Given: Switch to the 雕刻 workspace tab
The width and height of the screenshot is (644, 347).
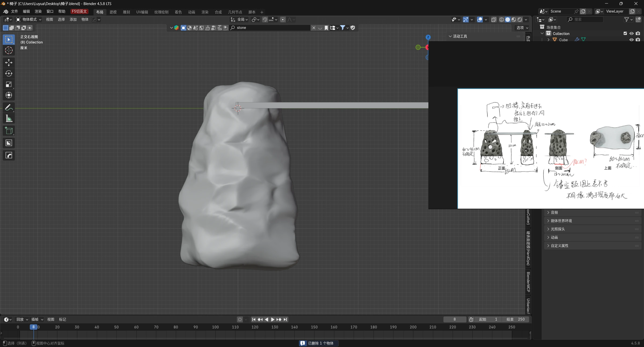Looking at the screenshot, I should click(126, 12).
